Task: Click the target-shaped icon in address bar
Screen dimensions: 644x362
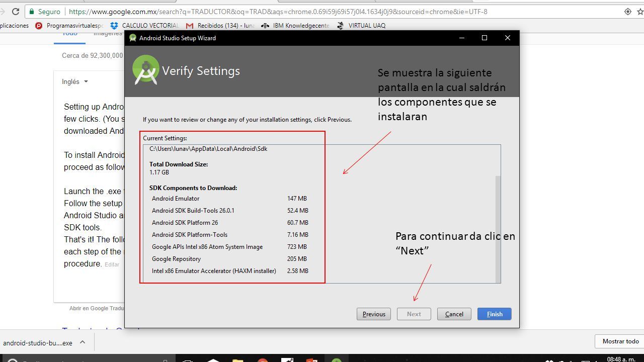Action: pyautogui.click(x=627, y=12)
